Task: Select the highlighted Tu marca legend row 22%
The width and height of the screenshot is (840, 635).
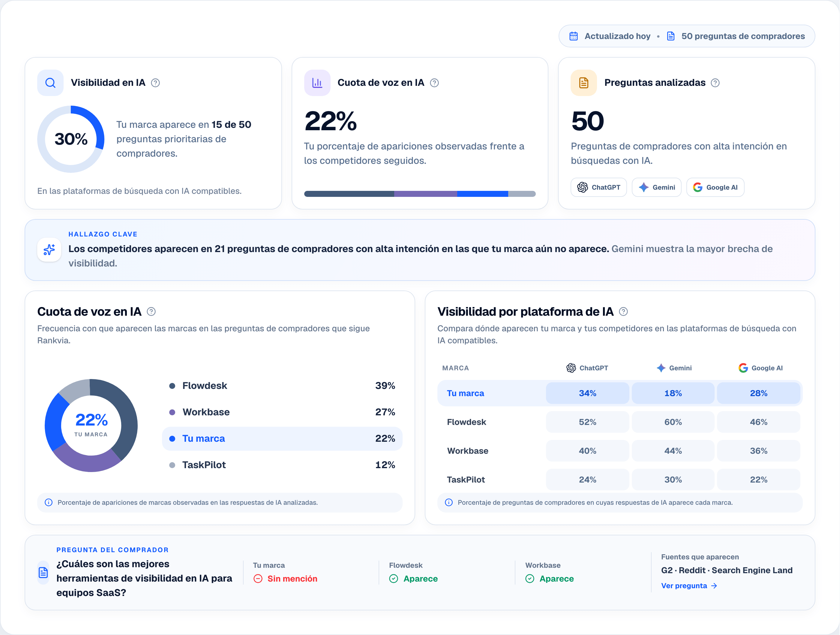Action: [x=282, y=439]
